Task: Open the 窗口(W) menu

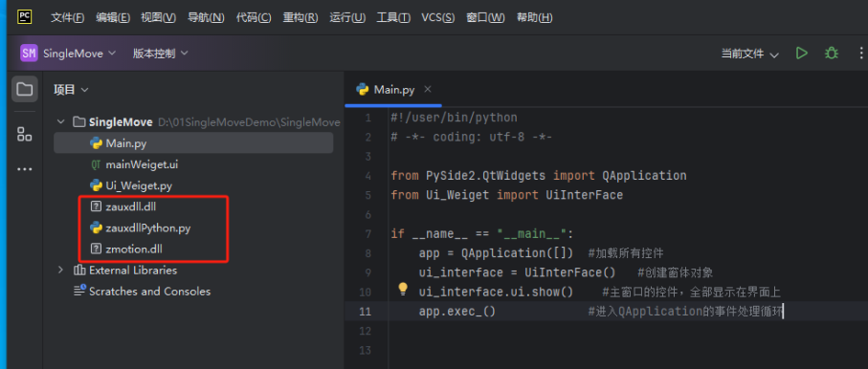Action: click(x=485, y=18)
